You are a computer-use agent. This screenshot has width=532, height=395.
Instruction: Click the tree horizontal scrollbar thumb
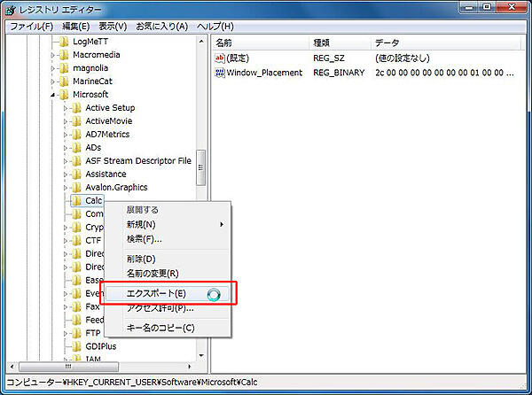pyautogui.click(x=69, y=367)
